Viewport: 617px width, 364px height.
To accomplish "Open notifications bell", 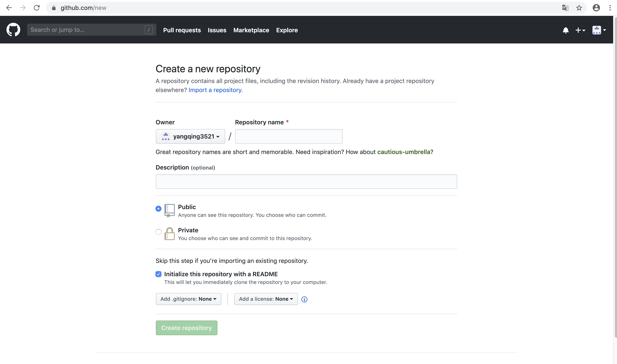I will (x=566, y=30).
